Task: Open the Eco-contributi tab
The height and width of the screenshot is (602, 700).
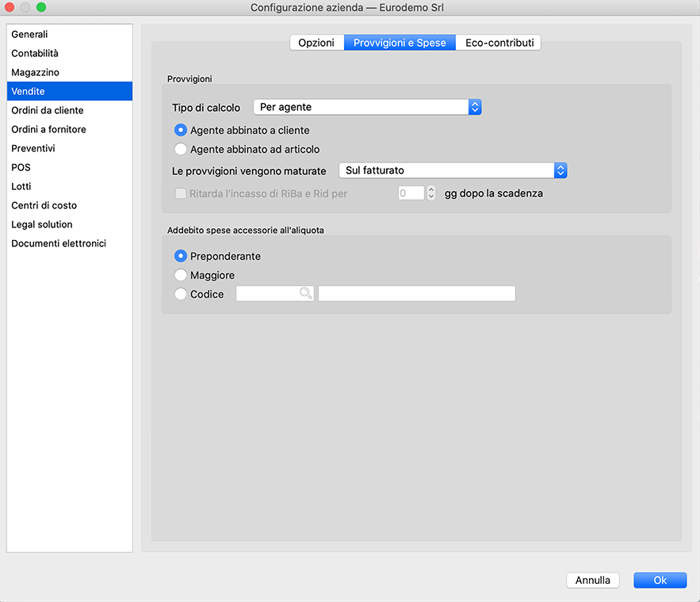Action: click(x=499, y=43)
